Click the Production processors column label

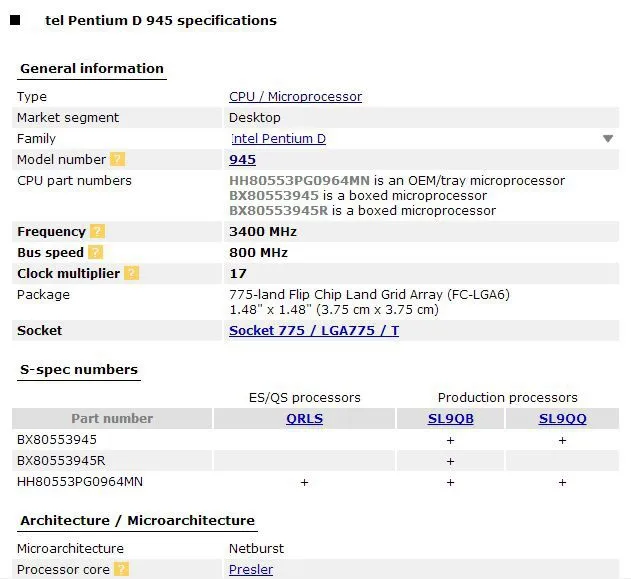pyautogui.click(x=508, y=398)
